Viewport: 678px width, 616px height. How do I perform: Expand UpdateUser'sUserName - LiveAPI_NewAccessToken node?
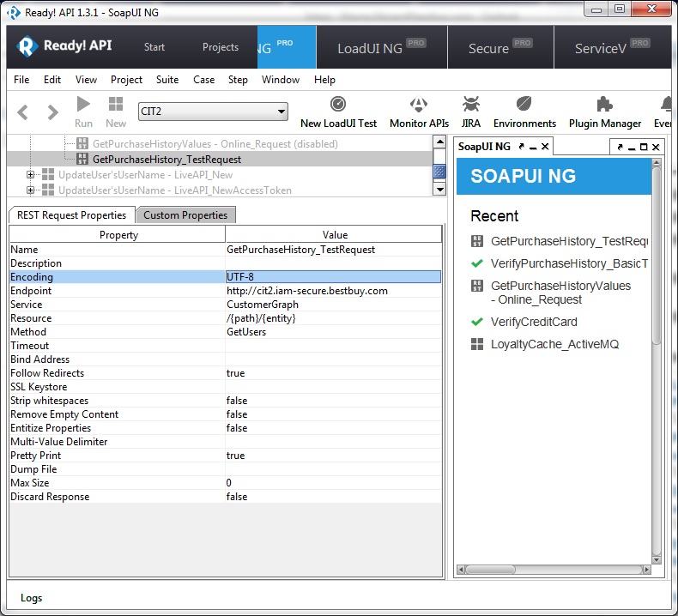tap(30, 190)
